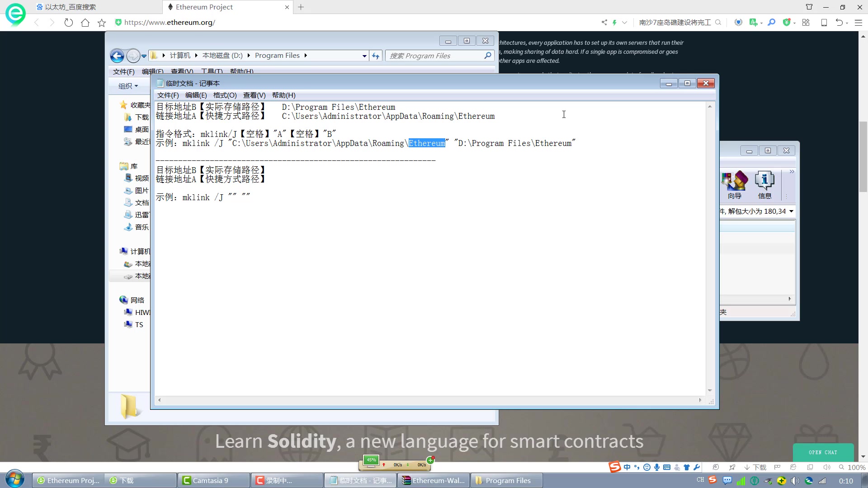The image size is (868, 488).
Task: Click the Notepad horizontal scrollbar right arrow
Action: click(700, 400)
